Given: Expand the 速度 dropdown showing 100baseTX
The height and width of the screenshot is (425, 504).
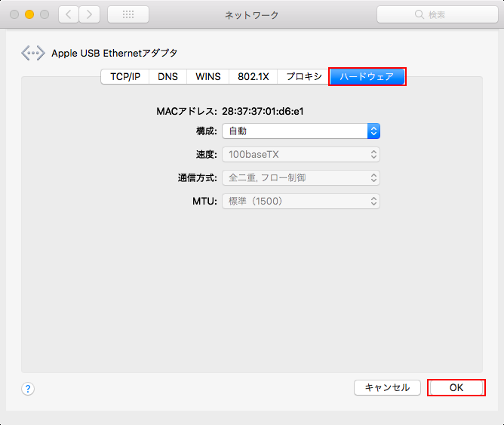Looking at the screenshot, I should [x=300, y=155].
